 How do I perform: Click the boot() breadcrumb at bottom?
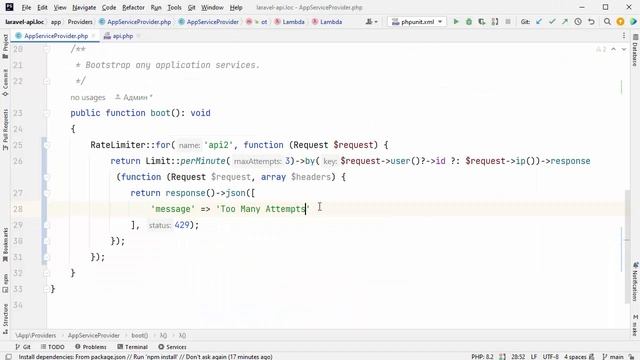[140, 335]
